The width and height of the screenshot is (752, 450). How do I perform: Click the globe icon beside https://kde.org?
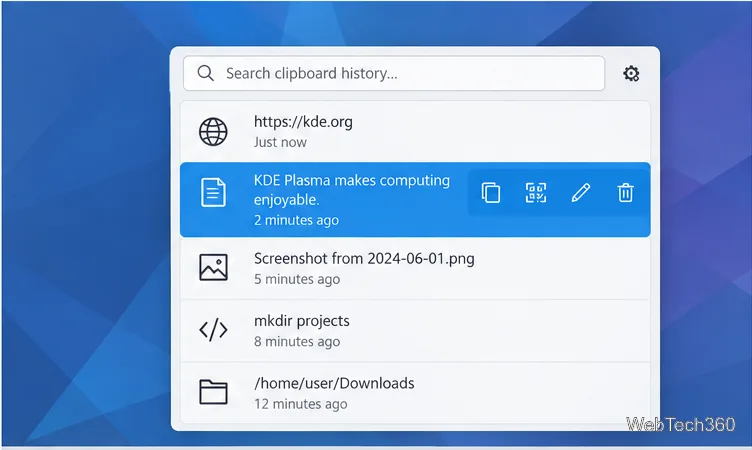click(213, 131)
